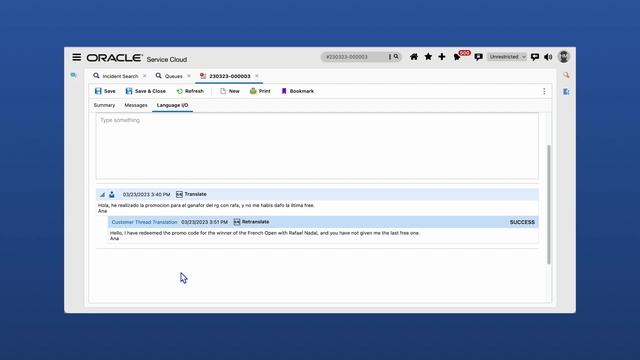The image size is (640, 360).
Task: Click the 03/23/2023 3:40 PM timestamp
Action: (x=147, y=195)
